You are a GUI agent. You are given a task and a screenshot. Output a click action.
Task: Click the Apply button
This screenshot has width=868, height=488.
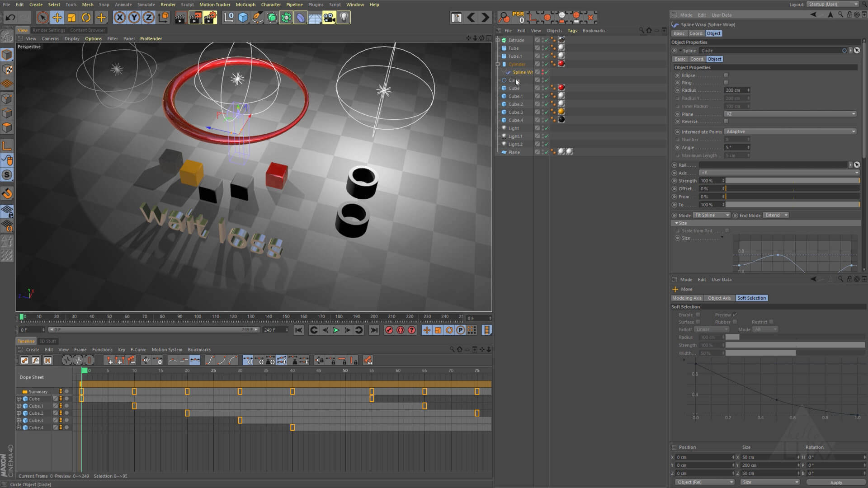point(836,483)
